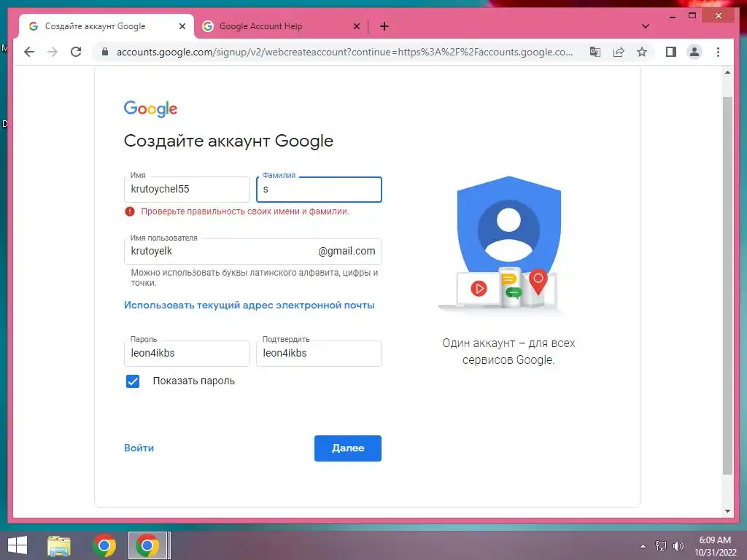Focus the Подтвердить confirm password field

coord(319,354)
